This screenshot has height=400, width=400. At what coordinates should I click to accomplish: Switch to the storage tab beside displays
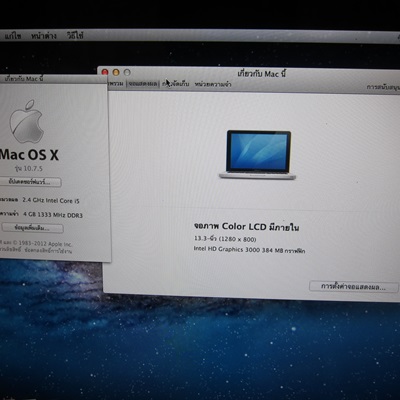coord(176,84)
